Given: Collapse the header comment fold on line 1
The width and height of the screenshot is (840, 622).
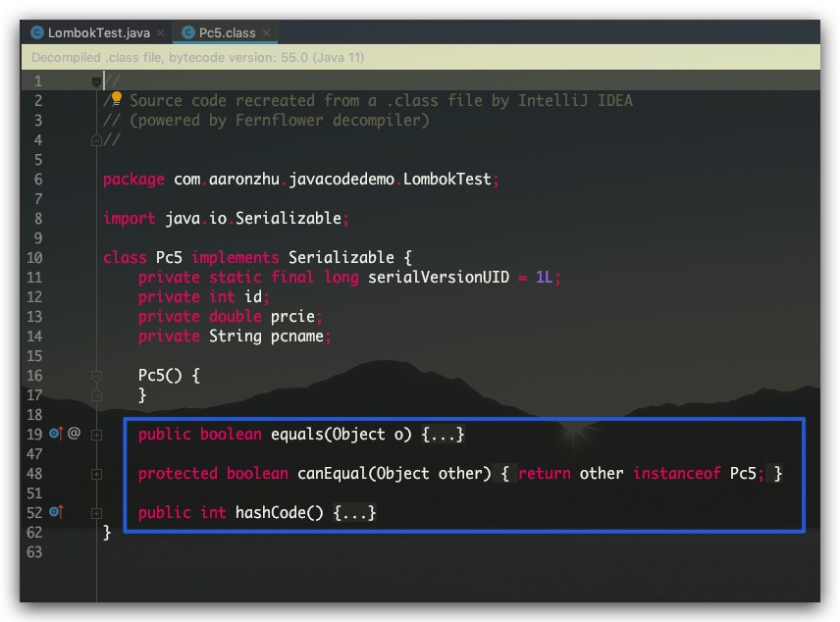Looking at the screenshot, I should point(96,81).
